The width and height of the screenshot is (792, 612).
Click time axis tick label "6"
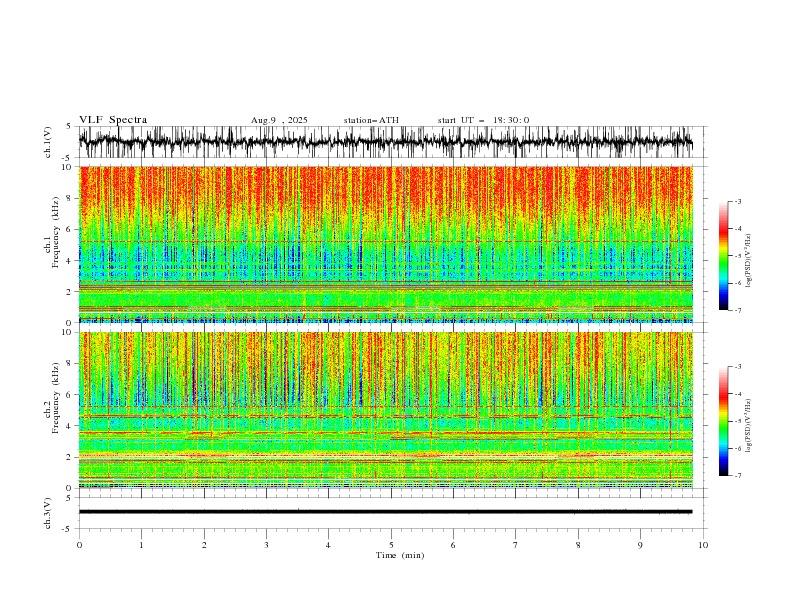click(453, 545)
